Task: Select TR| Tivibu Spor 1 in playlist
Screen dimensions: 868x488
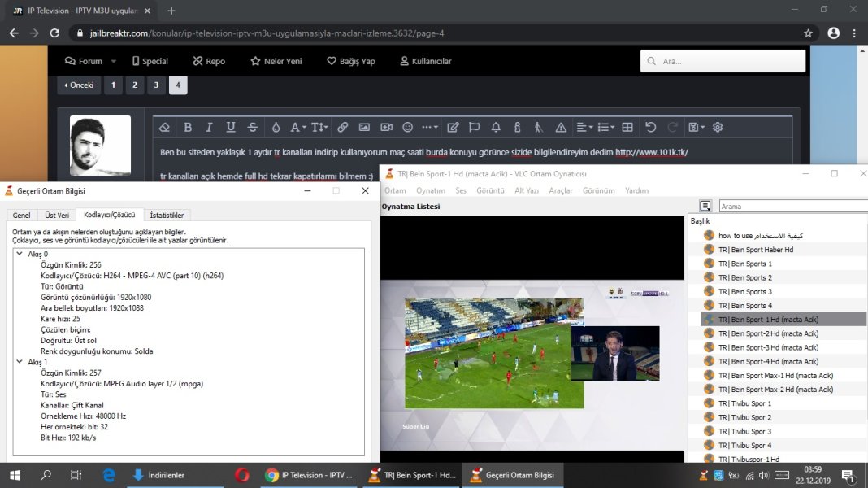Action: [745, 403]
